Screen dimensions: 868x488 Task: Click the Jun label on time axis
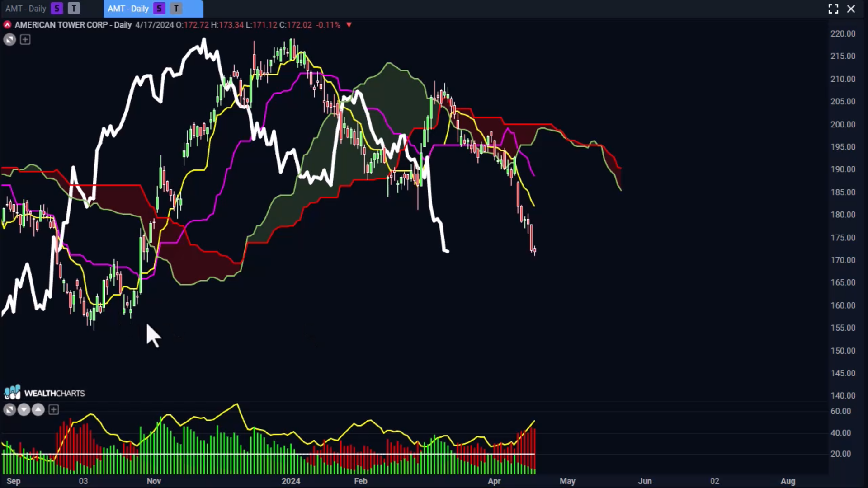645,481
